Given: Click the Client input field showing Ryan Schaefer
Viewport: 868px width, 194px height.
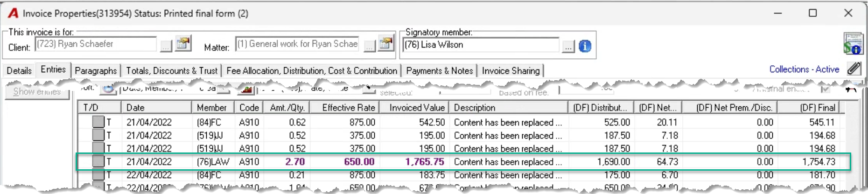Looking at the screenshot, I should [x=96, y=44].
